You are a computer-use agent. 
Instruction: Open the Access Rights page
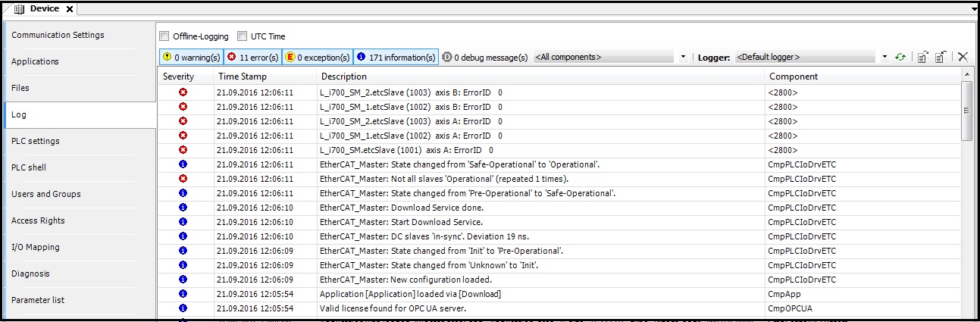tap(80, 220)
